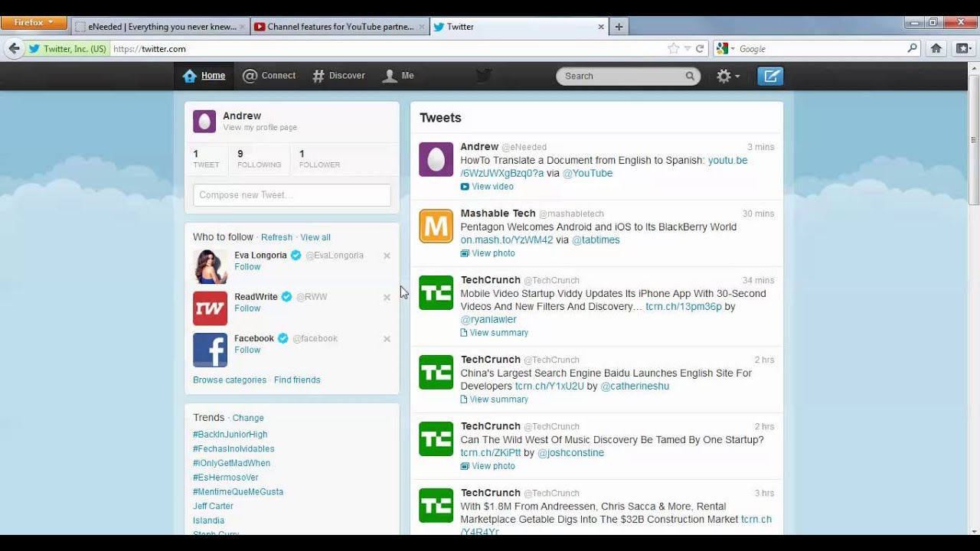980x551 pixels.
Task: Open a new browser tab
Action: tap(619, 27)
